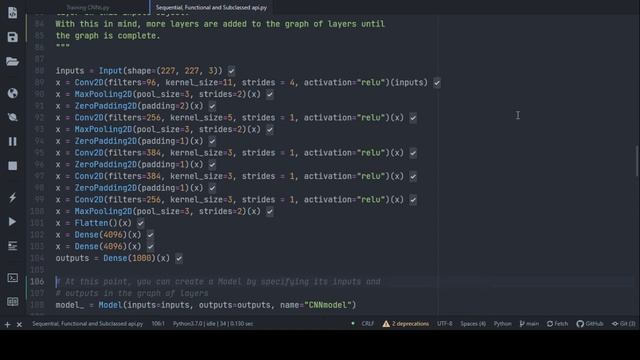Click the '# outputs in the graph of layers' comment

coord(132,293)
